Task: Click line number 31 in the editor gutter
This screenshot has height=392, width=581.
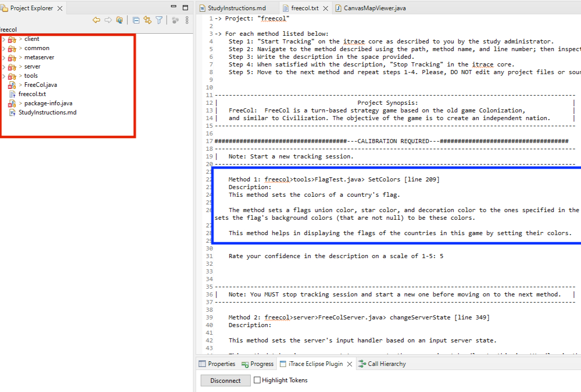Action: tap(210, 256)
